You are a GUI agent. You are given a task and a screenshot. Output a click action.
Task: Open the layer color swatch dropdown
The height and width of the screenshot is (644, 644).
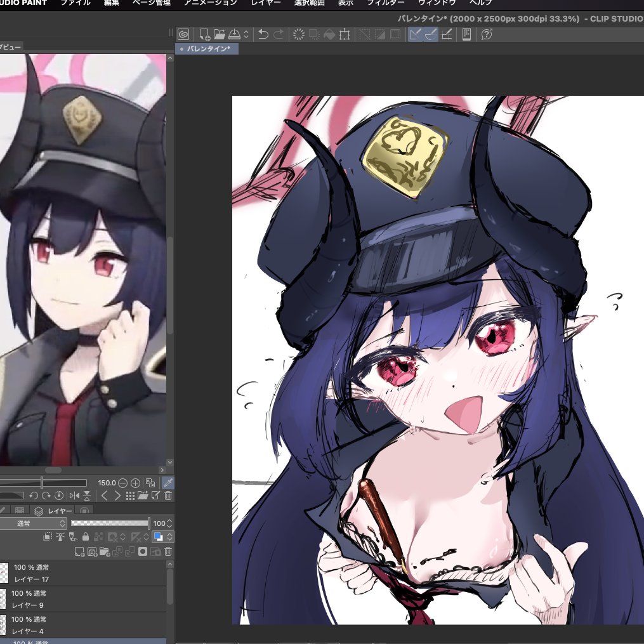162,536
